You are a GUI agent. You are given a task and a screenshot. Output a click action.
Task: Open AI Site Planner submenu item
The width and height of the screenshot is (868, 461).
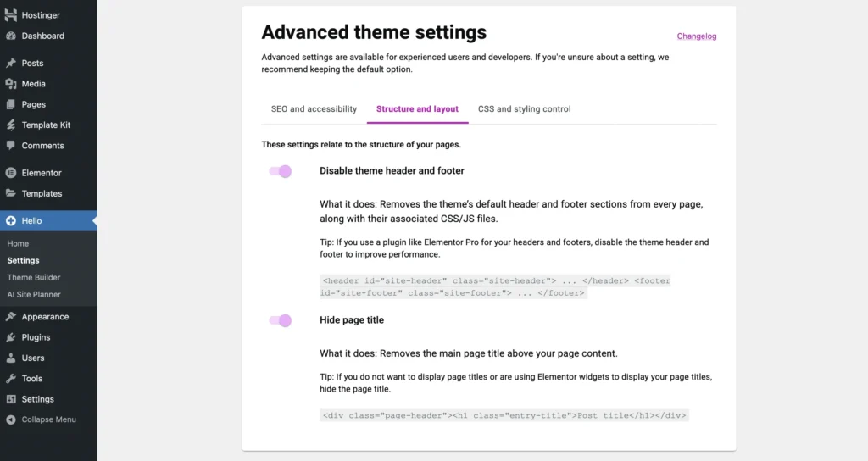(34, 294)
